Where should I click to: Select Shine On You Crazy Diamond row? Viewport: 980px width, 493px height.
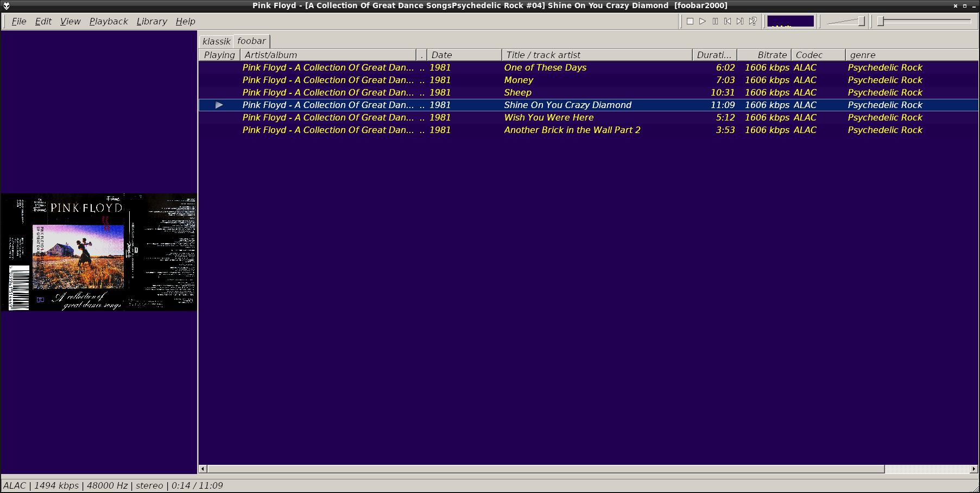coord(589,105)
